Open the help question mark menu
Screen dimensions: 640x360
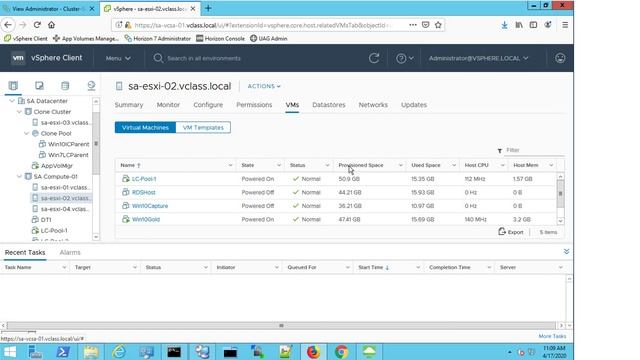(404, 58)
